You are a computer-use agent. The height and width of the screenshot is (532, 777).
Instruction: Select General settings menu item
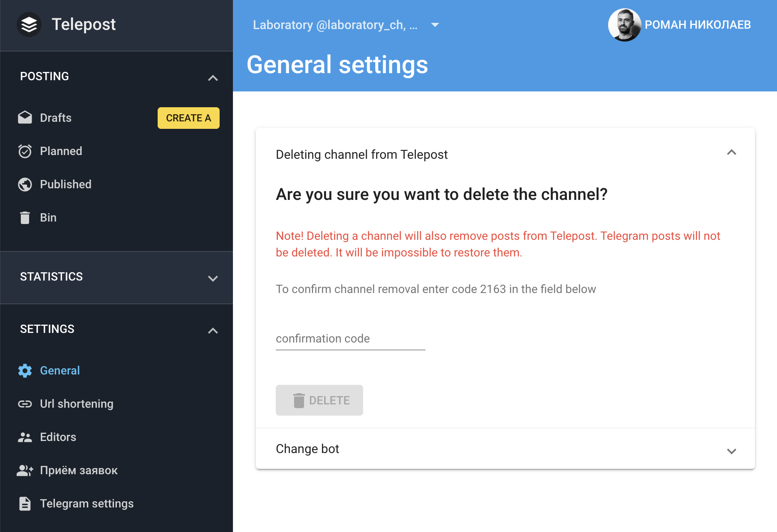click(60, 370)
